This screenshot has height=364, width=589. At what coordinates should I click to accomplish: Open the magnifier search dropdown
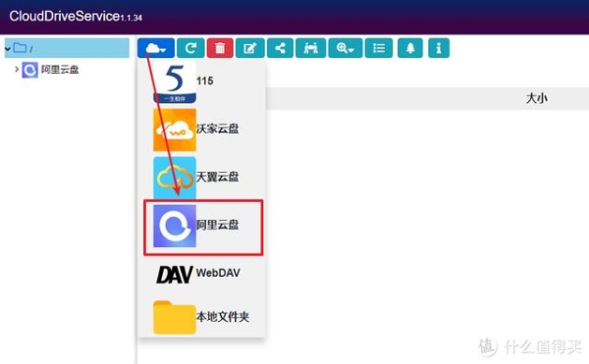(346, 48)
